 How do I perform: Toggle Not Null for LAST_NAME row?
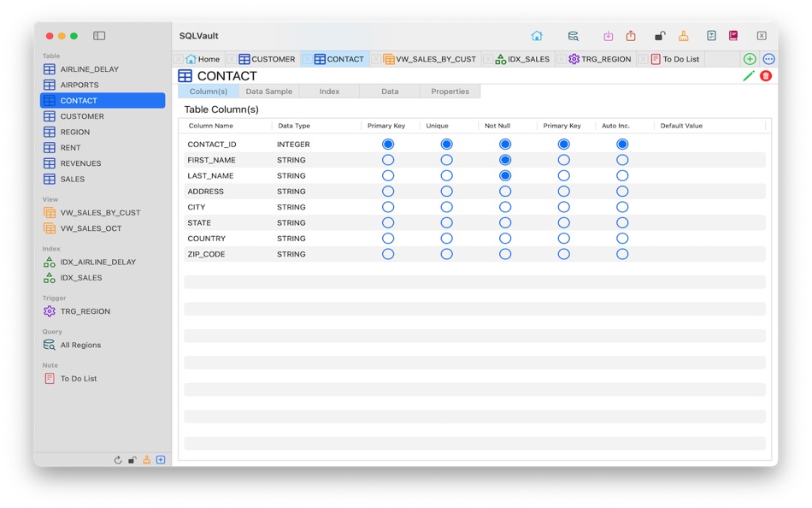[505, 175]
